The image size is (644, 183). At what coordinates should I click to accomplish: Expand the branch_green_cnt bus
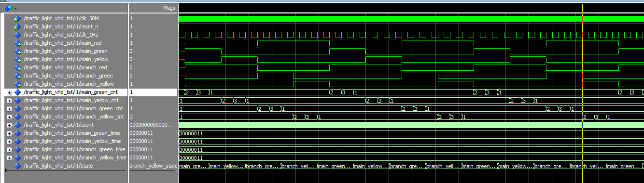click(x=9, y=109)
